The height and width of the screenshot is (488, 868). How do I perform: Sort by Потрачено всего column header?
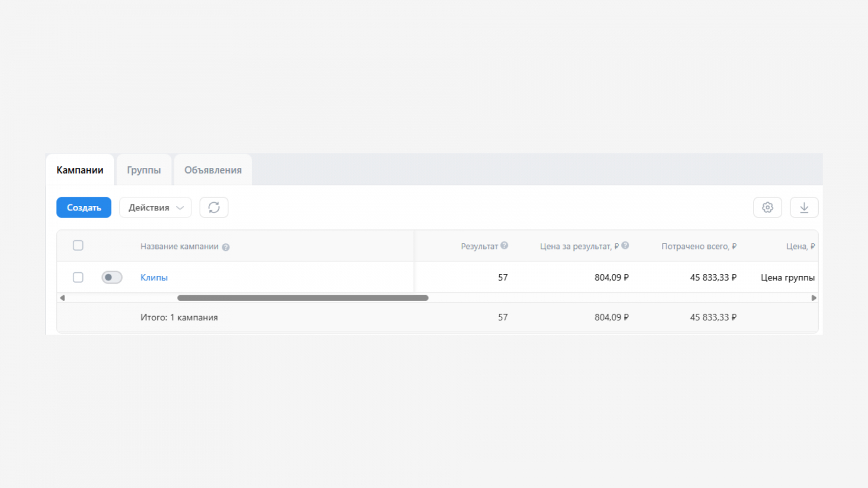coord(699,246)
